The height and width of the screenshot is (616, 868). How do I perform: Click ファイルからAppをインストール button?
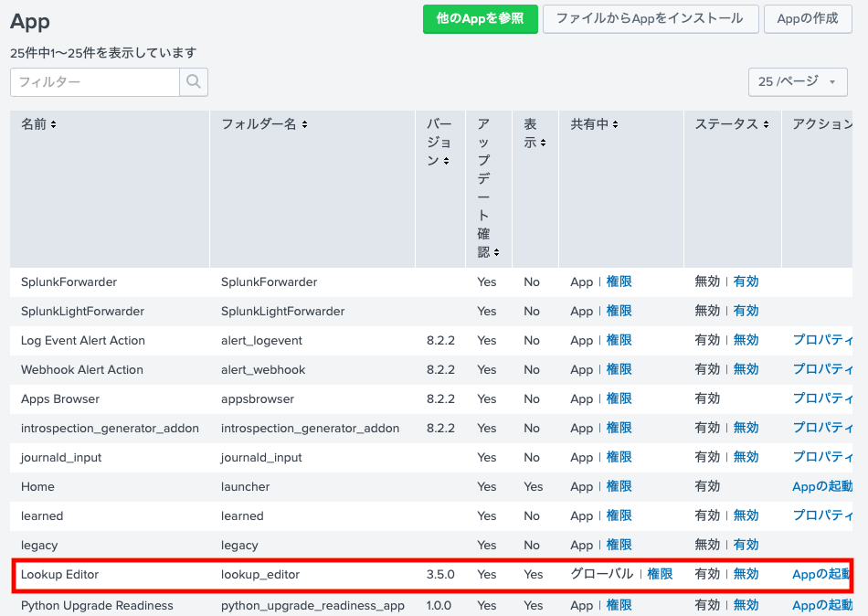pos(651,18)
